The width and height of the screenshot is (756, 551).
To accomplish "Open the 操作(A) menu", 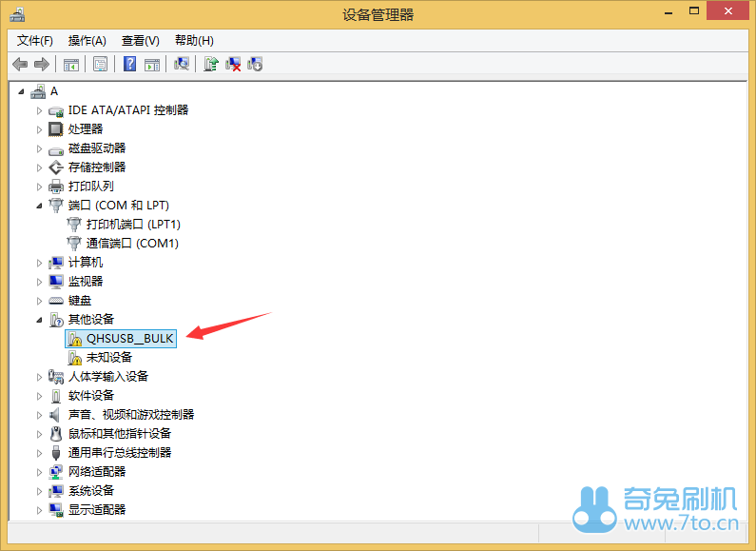I will tap(87, 41).
